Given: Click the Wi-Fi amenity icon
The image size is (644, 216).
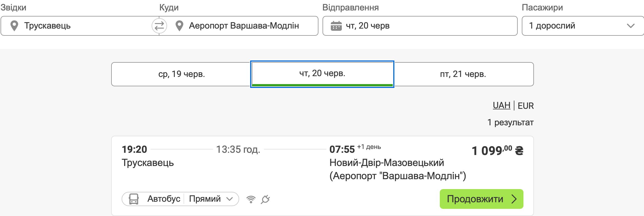Looking at the screenshot, I should tap(251, 199).
